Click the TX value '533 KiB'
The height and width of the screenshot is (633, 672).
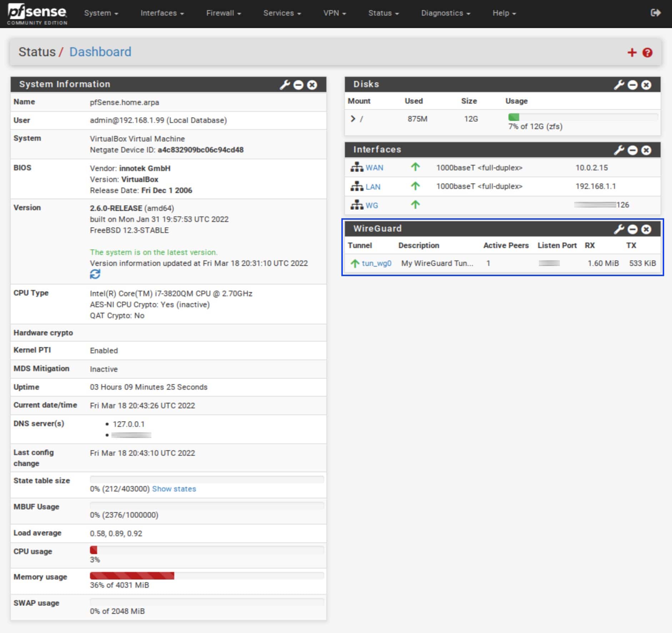642,263
